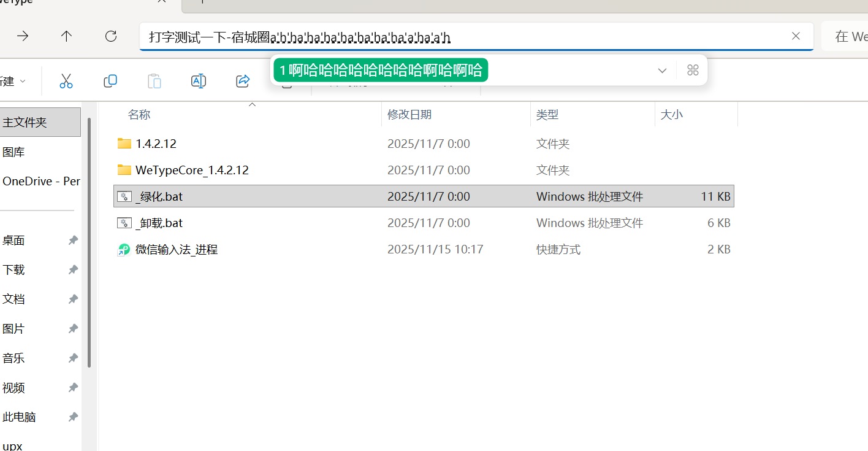Click inside the address bar field
This screenshot has height=451, width=868.
[613, 37]
